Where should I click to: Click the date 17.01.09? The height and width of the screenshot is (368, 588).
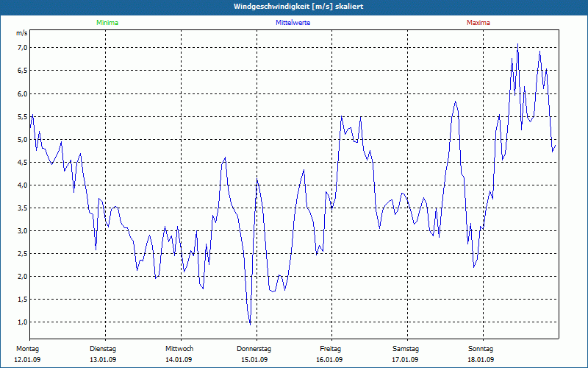click(x=405, y=360)
